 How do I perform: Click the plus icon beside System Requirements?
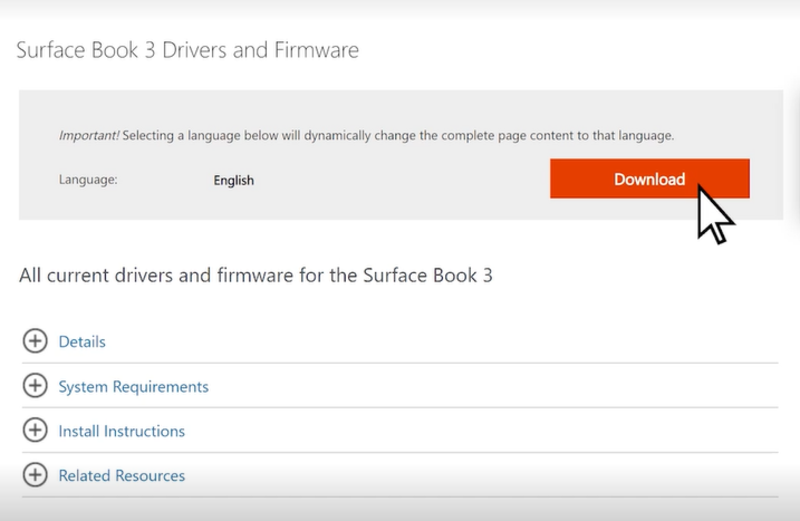(x=35, y=386)
